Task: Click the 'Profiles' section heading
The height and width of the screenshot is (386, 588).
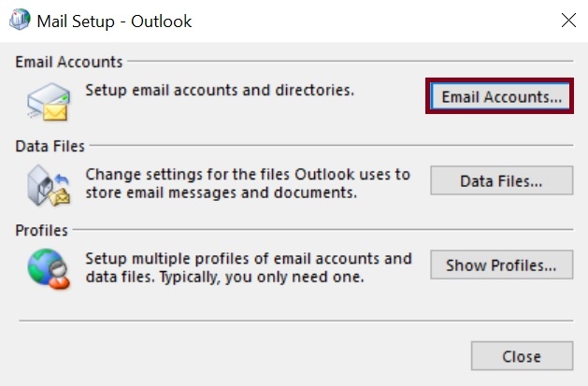Action: click(42, 230)
